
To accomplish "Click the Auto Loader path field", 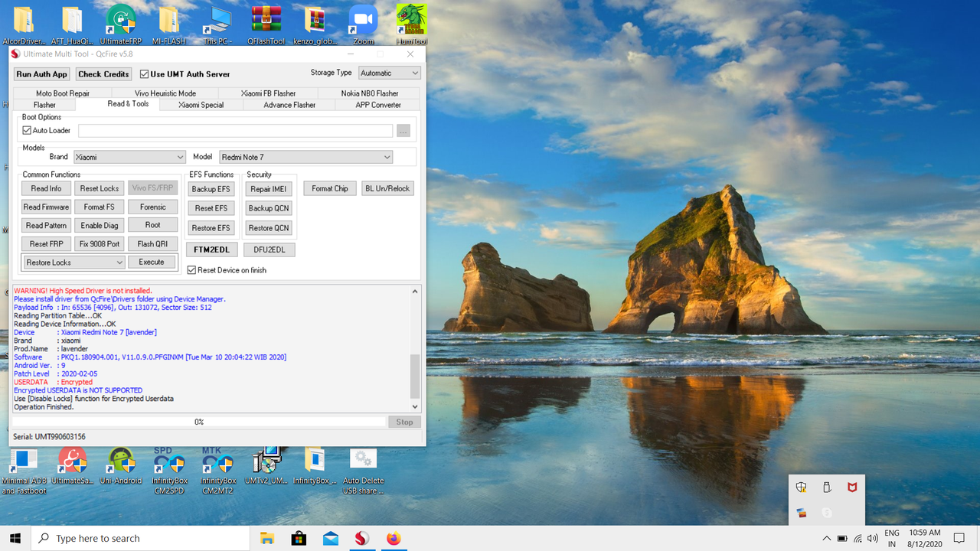I will (235, 131).
